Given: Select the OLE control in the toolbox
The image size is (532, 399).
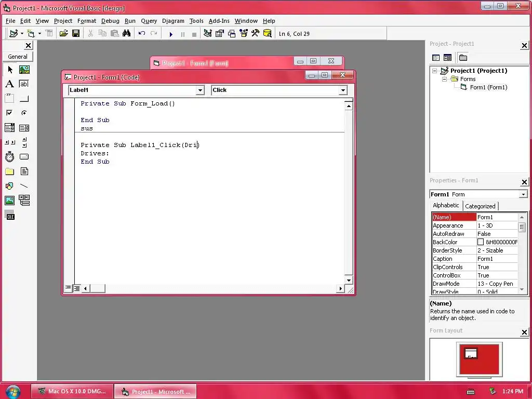Looking at the screenshot, I should point(10,215).
